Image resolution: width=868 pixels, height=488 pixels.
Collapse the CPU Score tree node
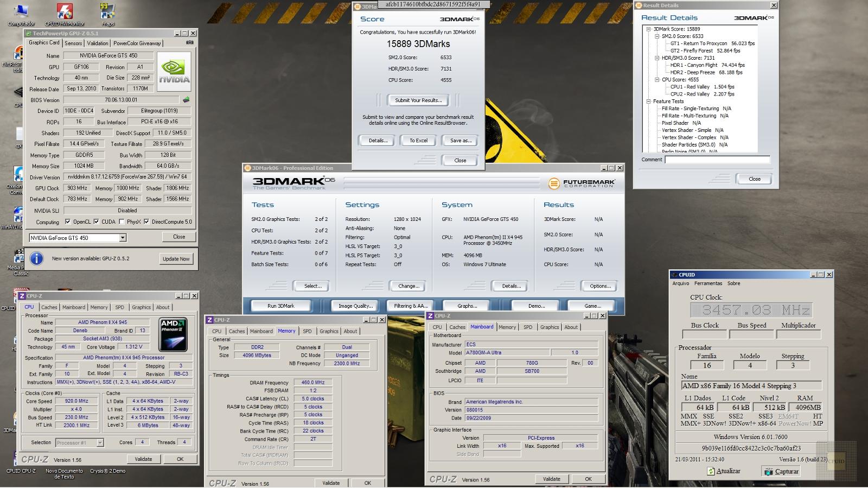pos(656,80)
